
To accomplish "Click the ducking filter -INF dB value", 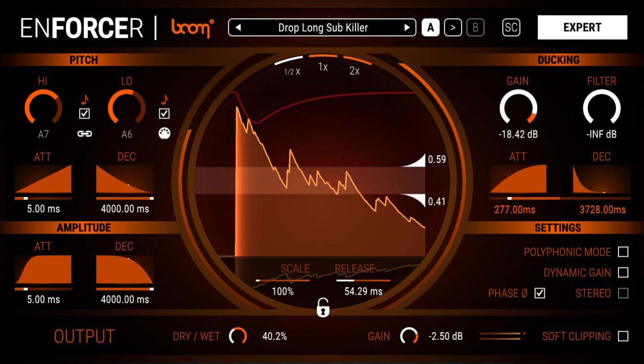I will [602, 135].
